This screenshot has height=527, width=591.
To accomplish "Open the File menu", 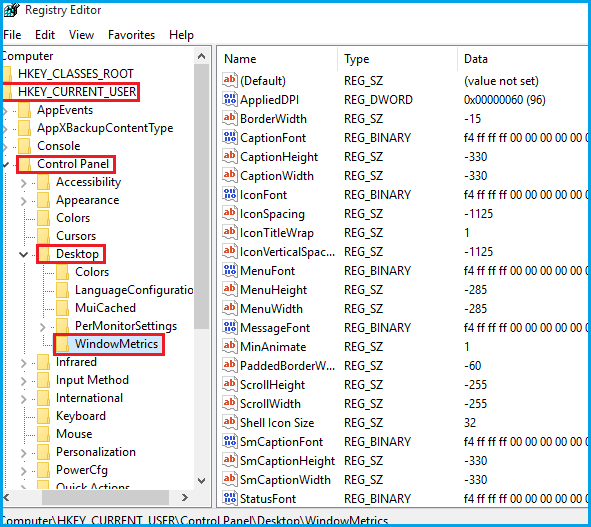I will pyautogui.click(x=12, y=35).
